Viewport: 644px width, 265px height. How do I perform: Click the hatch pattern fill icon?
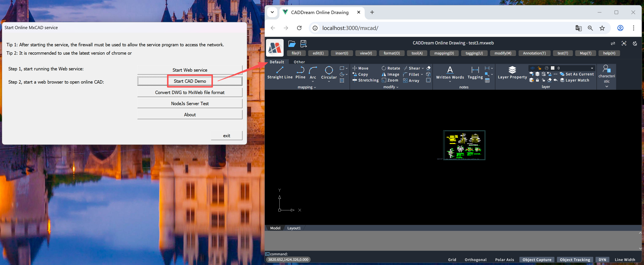point(342,81)
